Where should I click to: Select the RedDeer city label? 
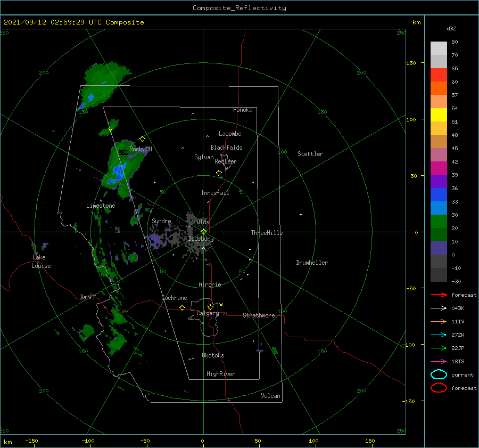tap(226, 161)
